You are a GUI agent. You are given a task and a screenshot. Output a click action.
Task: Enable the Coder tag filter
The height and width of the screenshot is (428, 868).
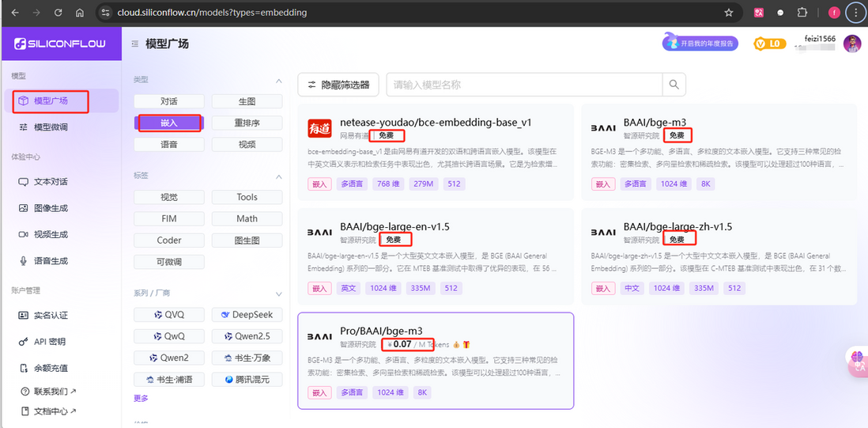pyautogui.click(x=169, y=240)
